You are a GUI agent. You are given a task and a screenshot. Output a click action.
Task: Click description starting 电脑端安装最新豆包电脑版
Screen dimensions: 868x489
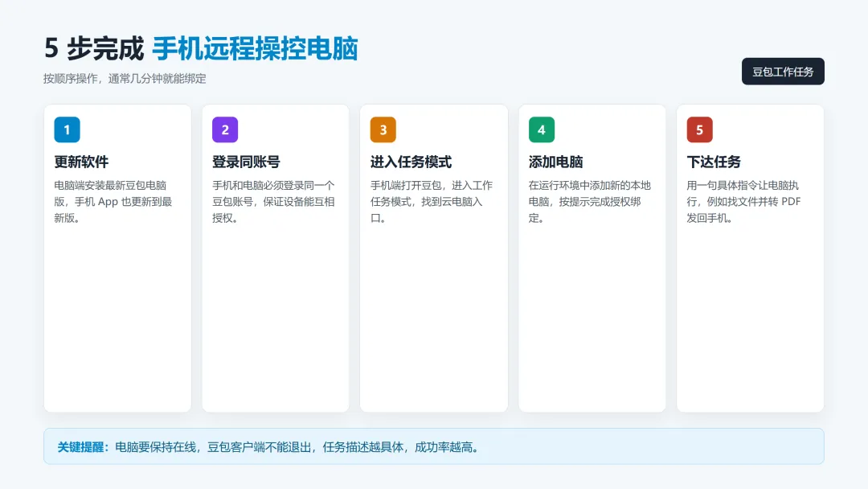click(113, 202)
